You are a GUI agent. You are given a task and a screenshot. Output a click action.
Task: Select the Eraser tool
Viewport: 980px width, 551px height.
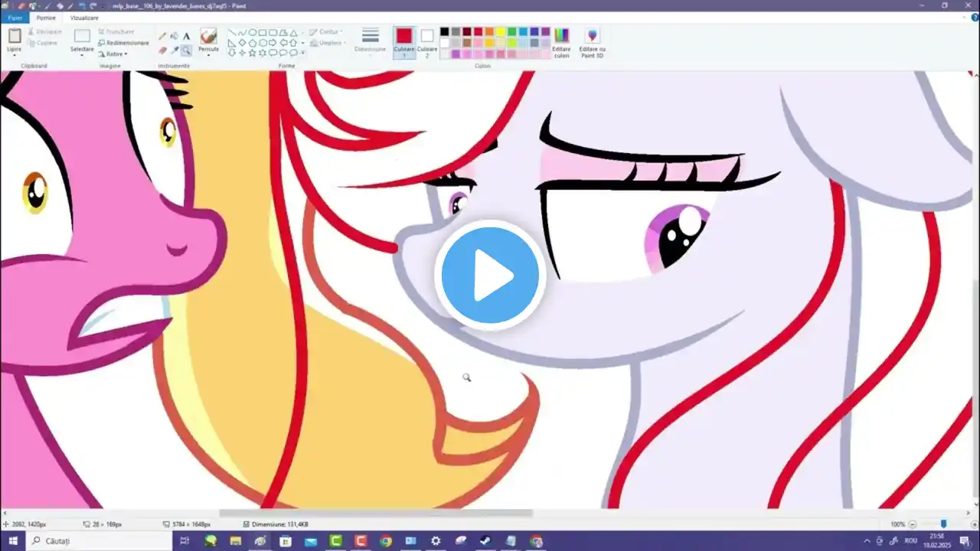(x=162, y=50)
